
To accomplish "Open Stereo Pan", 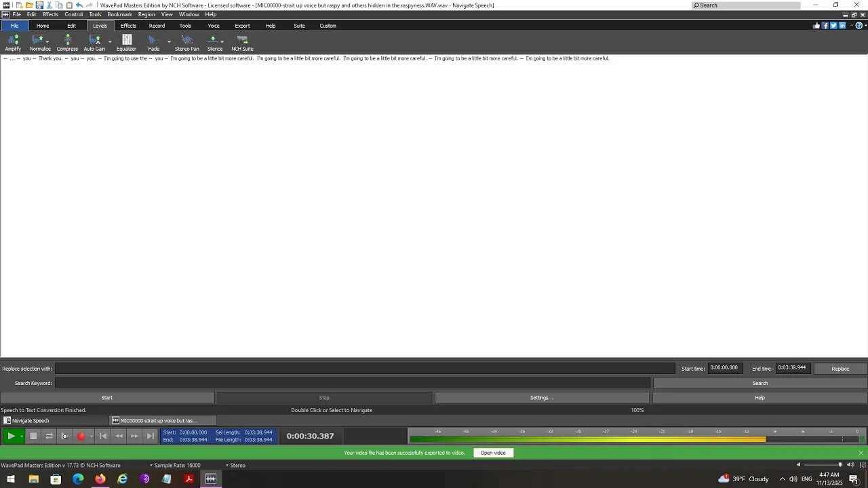I will (x=187, y=43).
